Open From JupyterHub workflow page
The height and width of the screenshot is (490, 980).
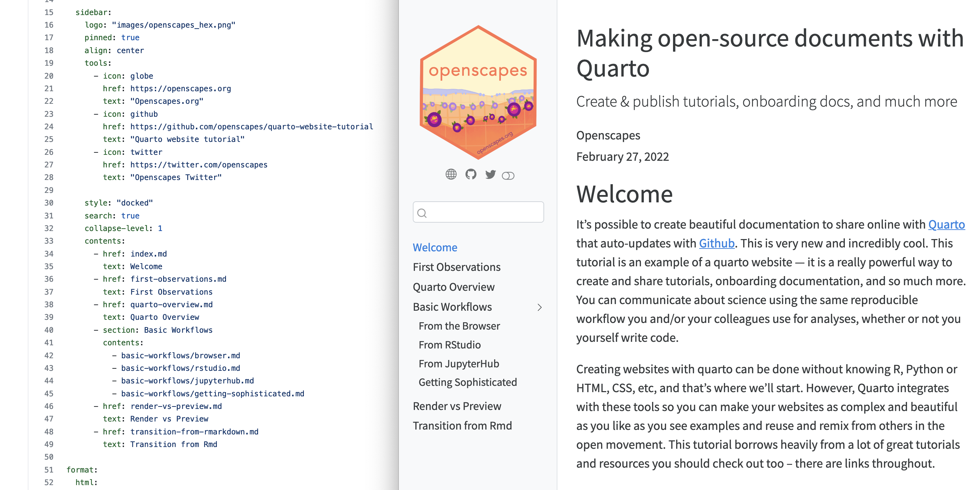(459, 363)
